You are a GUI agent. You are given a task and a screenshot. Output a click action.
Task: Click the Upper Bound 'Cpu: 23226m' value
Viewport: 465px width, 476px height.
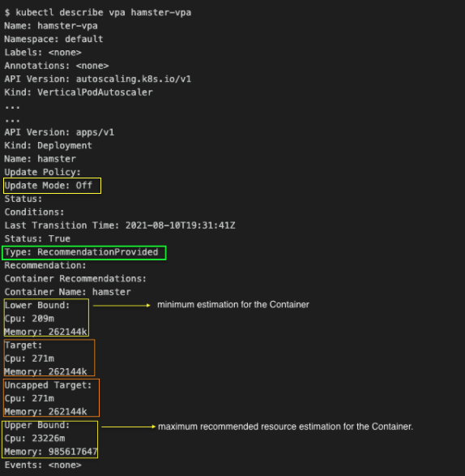pyautogui.click(x=35, y=439)
